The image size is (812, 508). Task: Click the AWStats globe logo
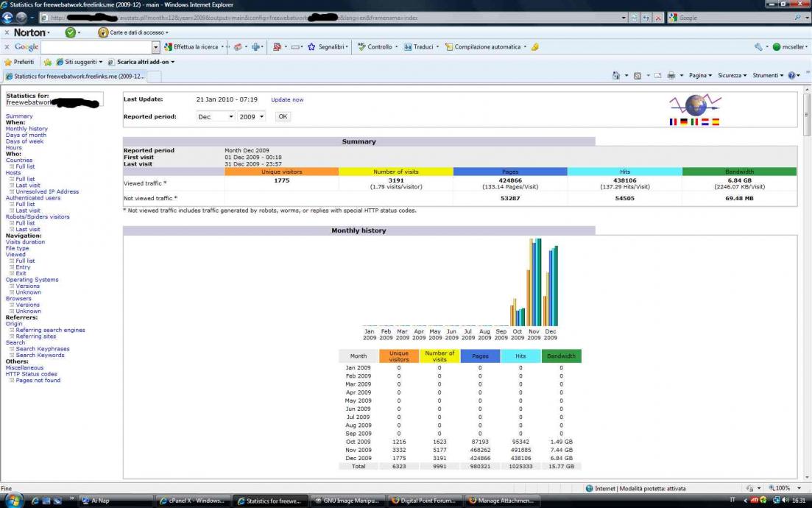(695, 105)
